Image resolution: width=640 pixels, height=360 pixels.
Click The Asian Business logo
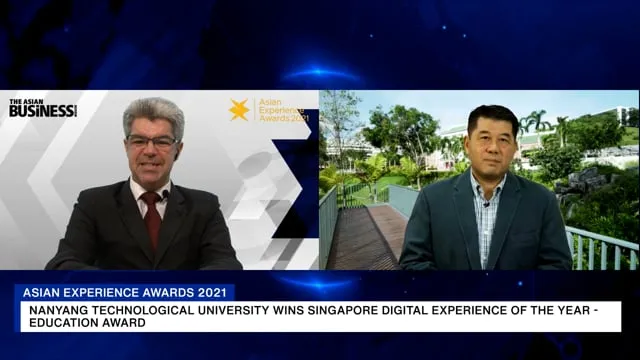click(x=43, y=108)
